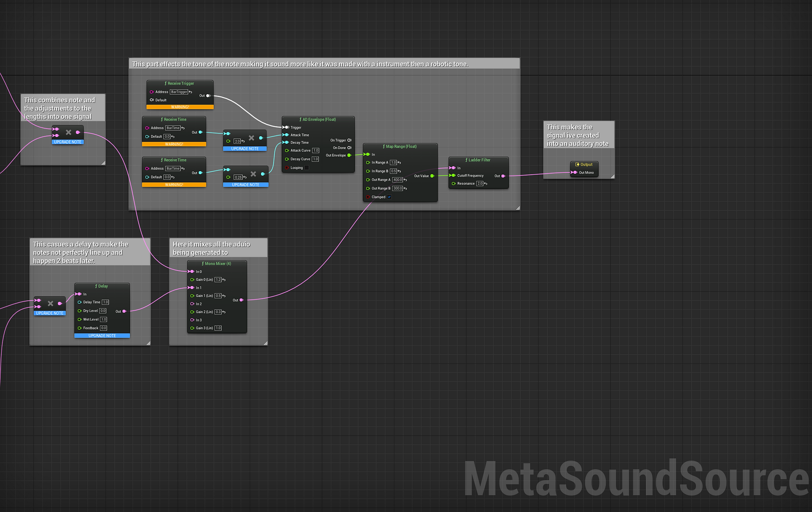
Task: Click the Mono Mixer In 2 pin
Action: pyautogui.click(x=192, y=304)
